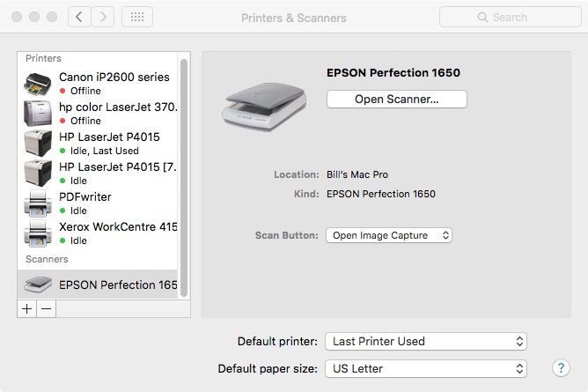The width and height of the screenshot is (588, 392).
Task: Open the Scan Button Open Image Capture dropdown
Action: [x=389, y=235]
